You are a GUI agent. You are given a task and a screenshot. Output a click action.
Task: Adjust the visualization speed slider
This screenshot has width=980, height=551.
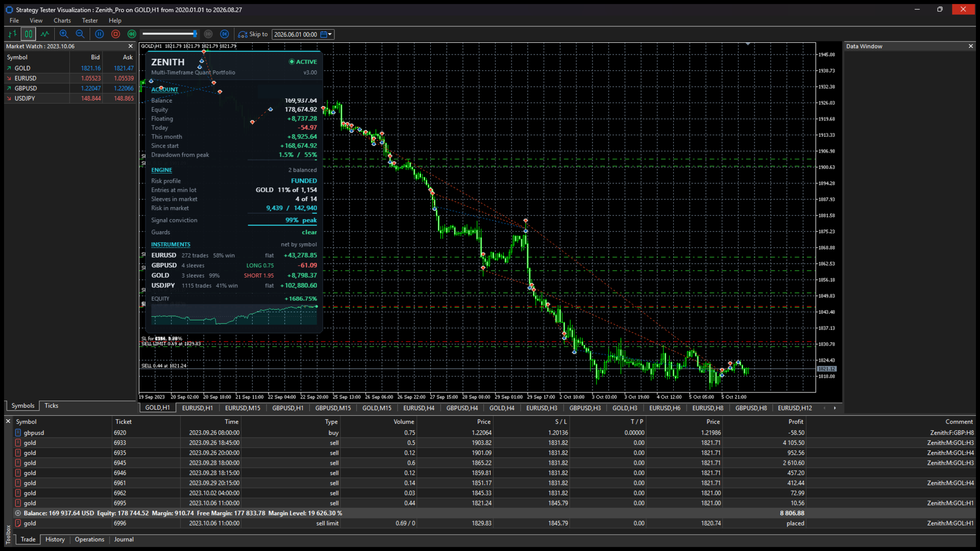point(170,34)
